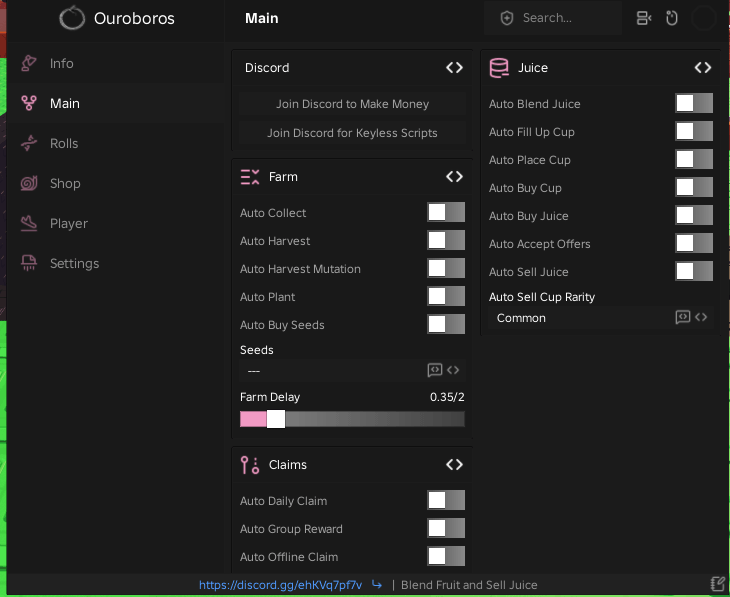Open the Player tab
Screen dimensions: 730x597
point(116,224)
